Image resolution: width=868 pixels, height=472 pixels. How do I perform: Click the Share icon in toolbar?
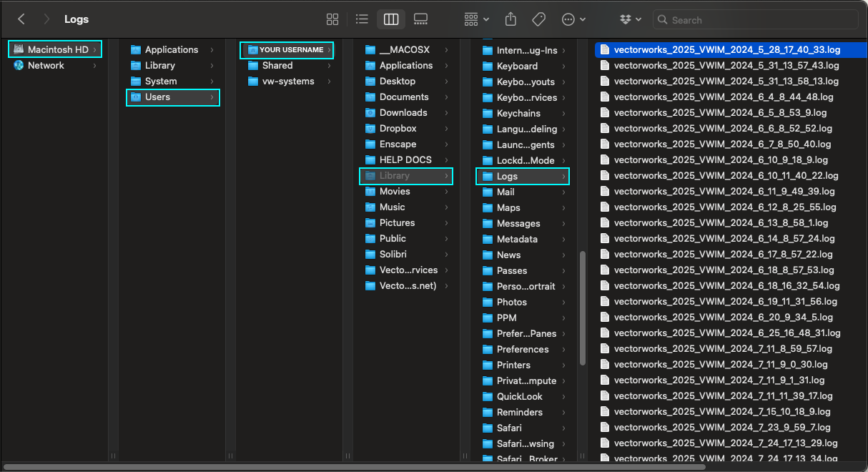point(511,19)
